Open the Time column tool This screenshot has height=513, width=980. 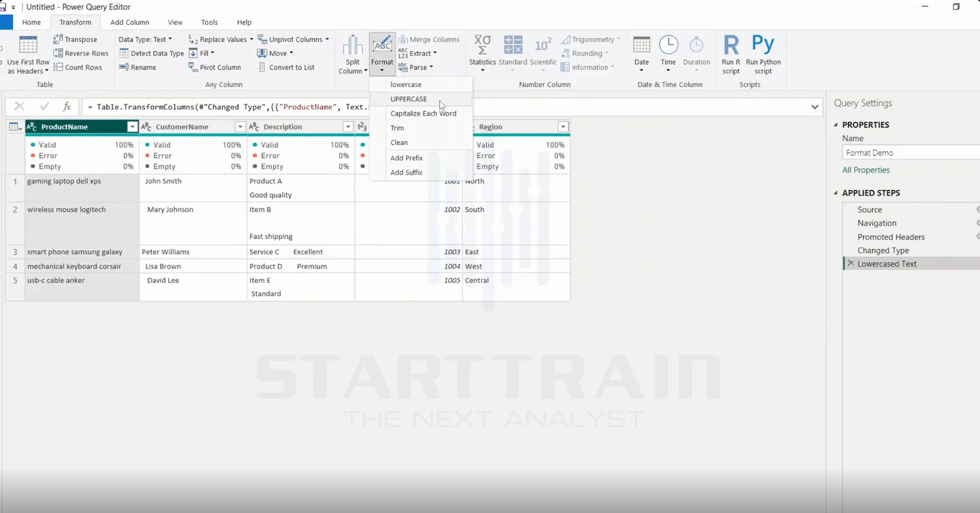coord(668,55)
